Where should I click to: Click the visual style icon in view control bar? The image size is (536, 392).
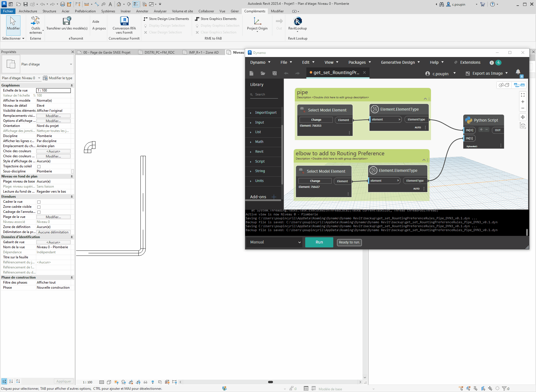(109, 382)
